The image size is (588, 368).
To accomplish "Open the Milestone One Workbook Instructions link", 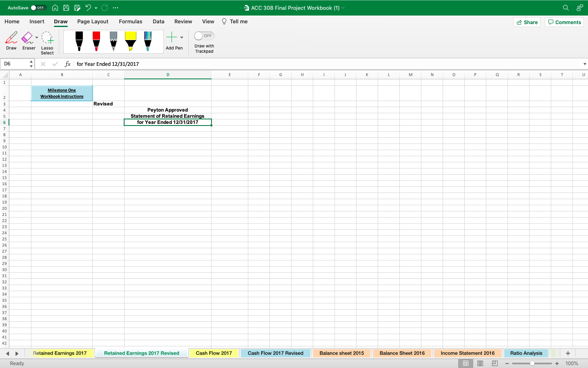I will click(x=62, y=93).
